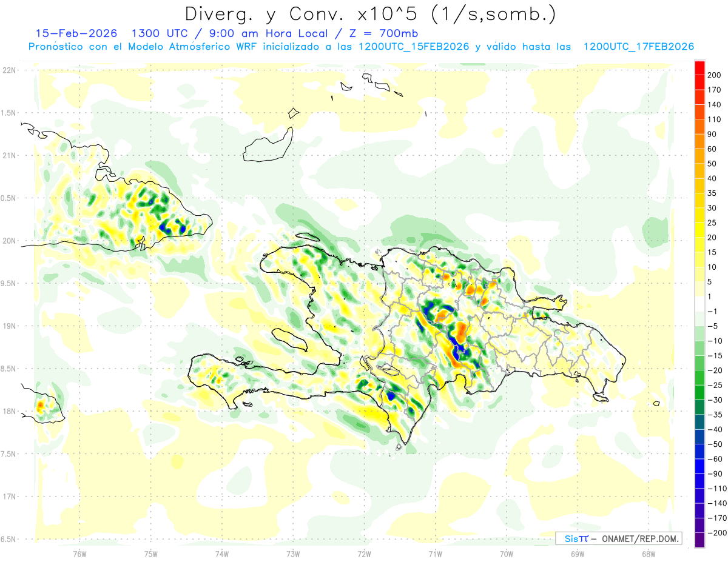This screenshot has width=728, height=562.
Task: Click the '21N' latitude label
Action: [x=8, y=155]
